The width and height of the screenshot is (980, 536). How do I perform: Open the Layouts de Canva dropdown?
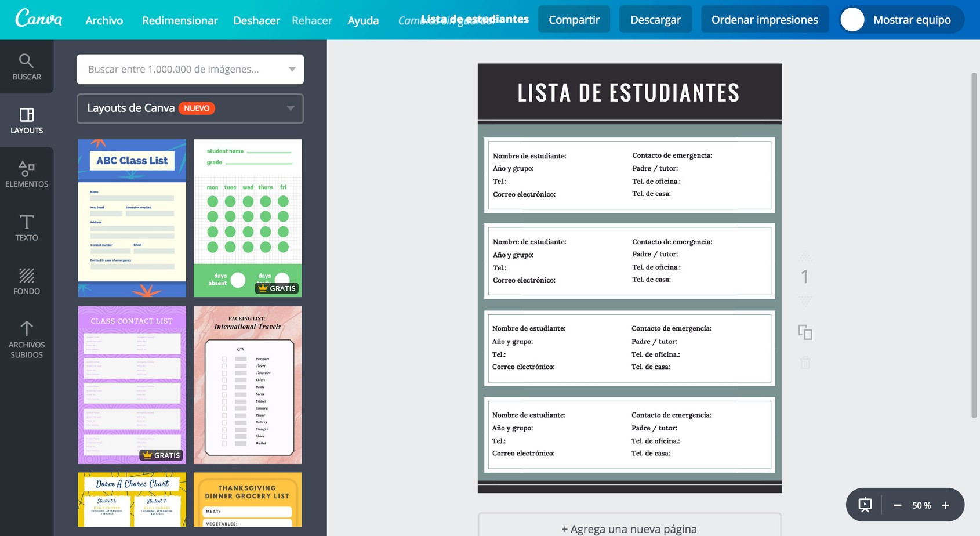(190, 108)
